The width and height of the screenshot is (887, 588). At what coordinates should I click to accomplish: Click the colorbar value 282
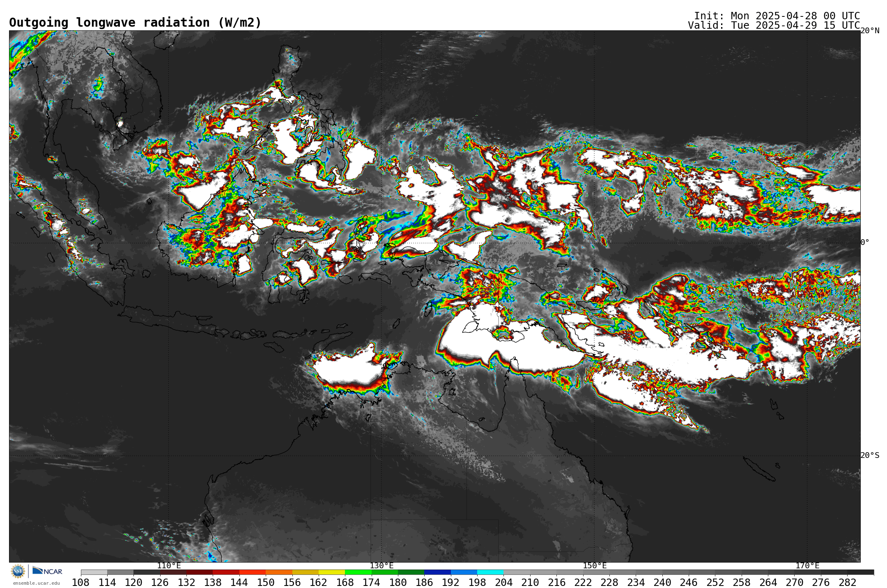click(847, 582)
